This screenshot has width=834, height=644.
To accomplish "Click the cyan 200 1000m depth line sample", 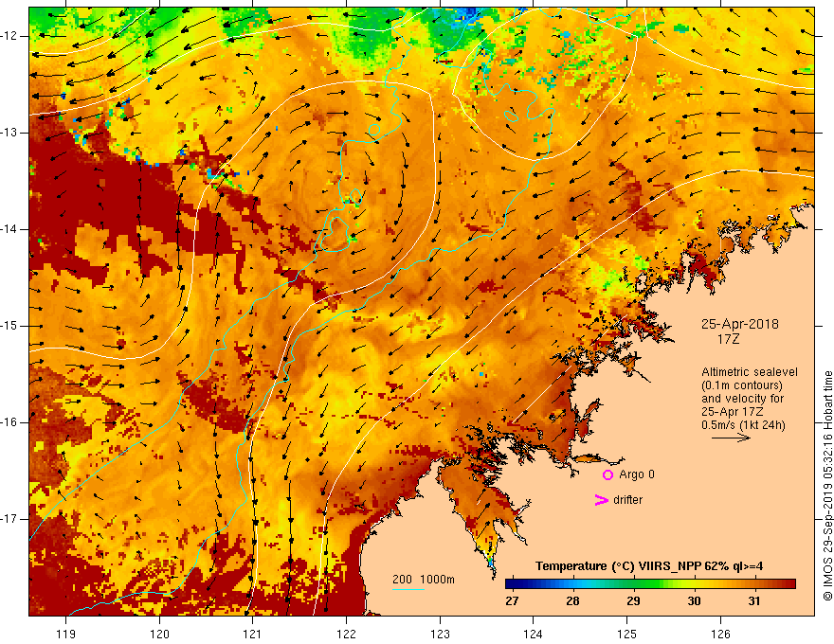I will pyautogui.click(x=408, y=589).
